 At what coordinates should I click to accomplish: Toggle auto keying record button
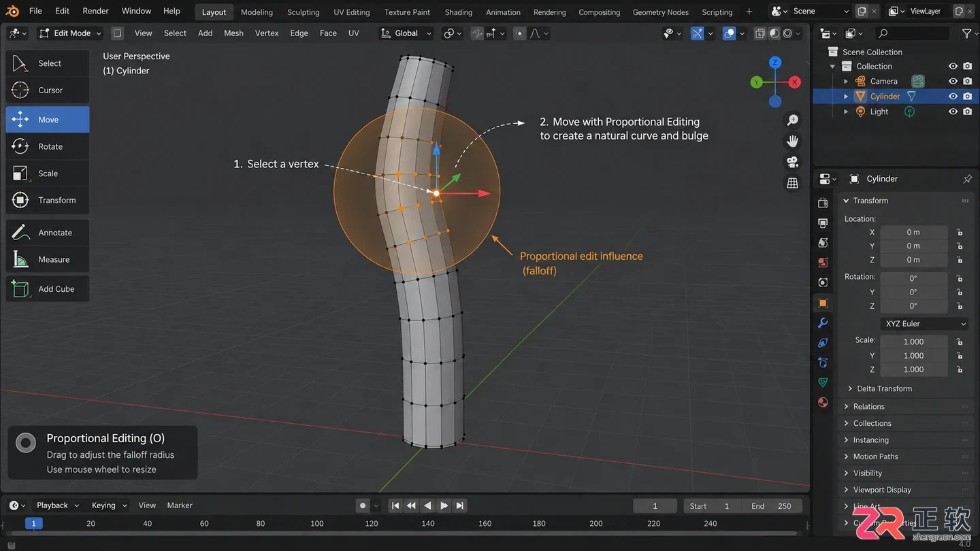pyautogui.click(x=363, y=505)
